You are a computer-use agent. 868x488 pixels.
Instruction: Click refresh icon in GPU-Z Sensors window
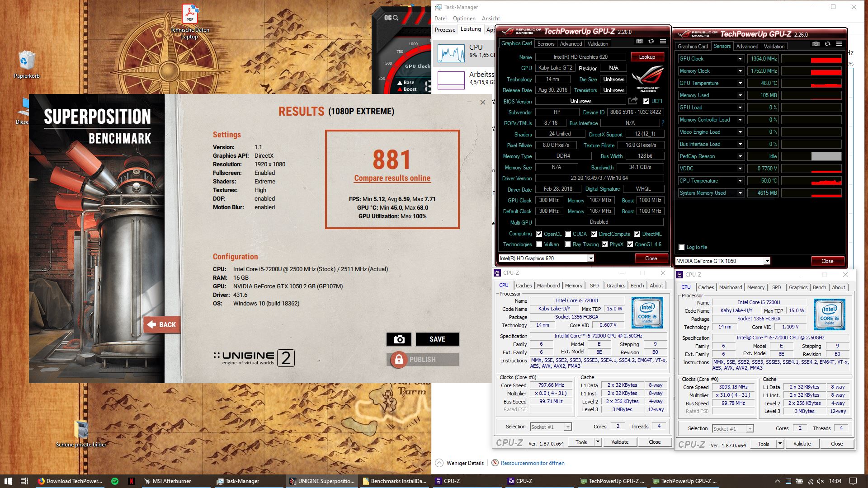[827, 44]
